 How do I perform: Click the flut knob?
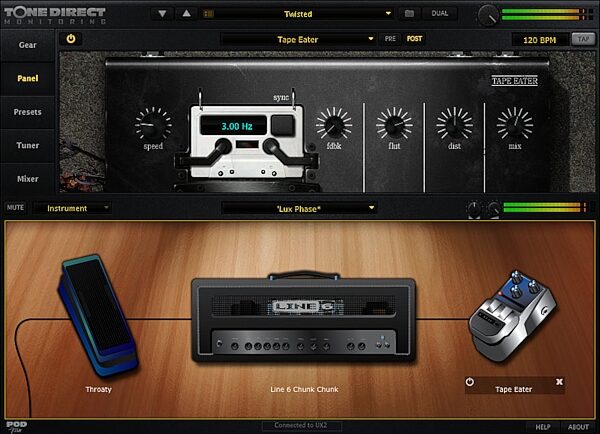point(394,124)
